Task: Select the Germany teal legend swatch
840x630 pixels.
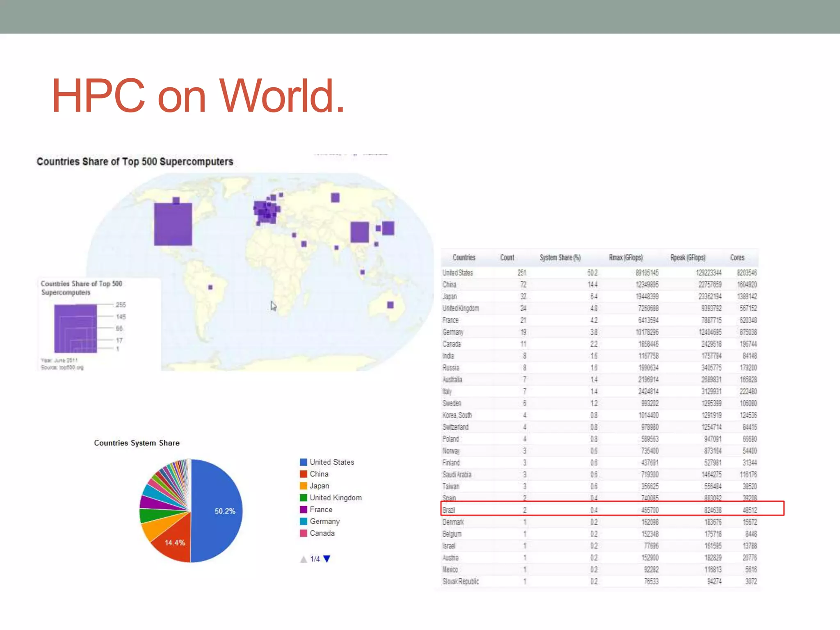Action: 304,521
